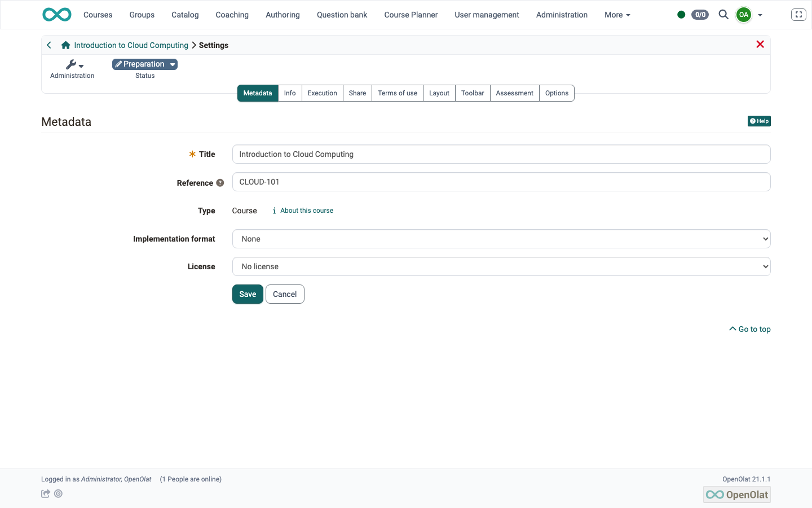
Task: Switch to the Layout tab
Action: pos(439,93)
